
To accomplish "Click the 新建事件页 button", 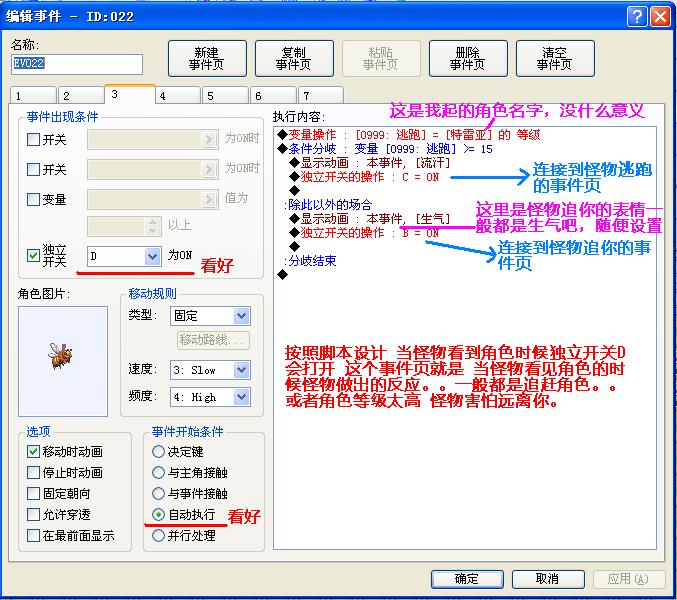I will point(207,59).
